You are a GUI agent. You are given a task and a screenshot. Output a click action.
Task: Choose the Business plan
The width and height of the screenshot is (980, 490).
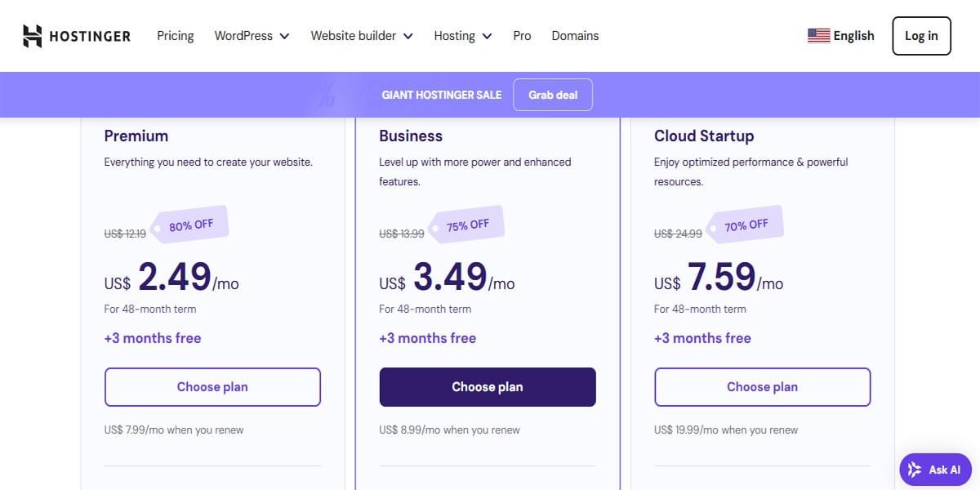pyautogui.click(x=488, y=387)
